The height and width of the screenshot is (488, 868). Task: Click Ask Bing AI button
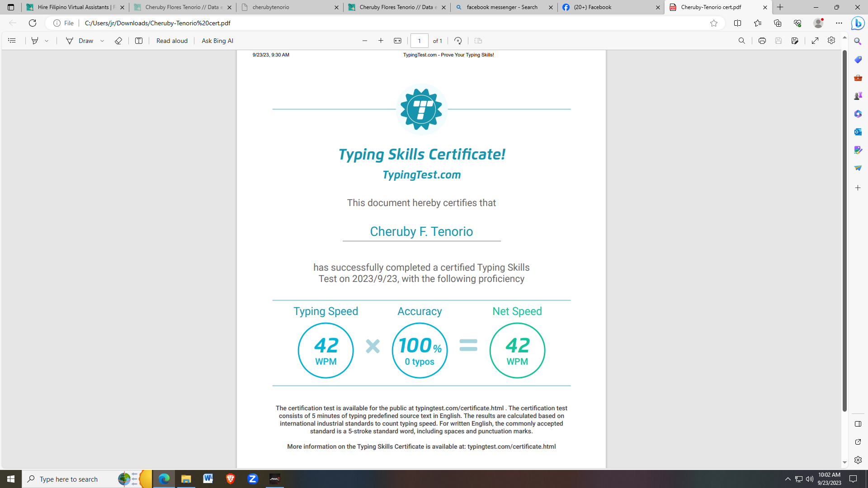click(217, 41)
